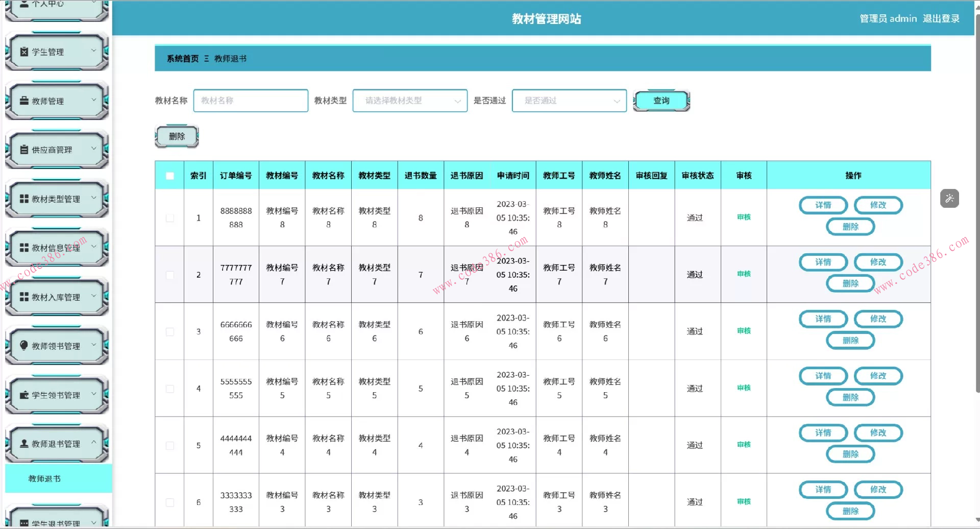Open the 教材入库管理 menu
980x529 pixels.
(57, 297)
